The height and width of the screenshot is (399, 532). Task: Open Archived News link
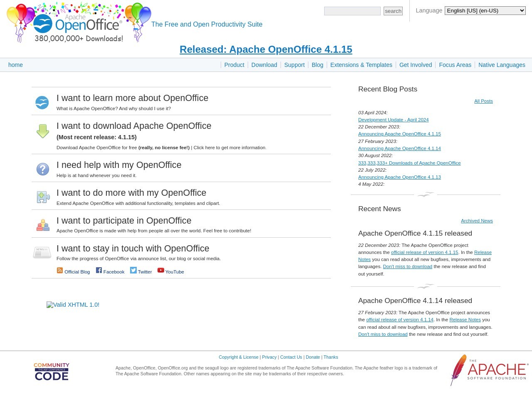[x=477, y=221]
